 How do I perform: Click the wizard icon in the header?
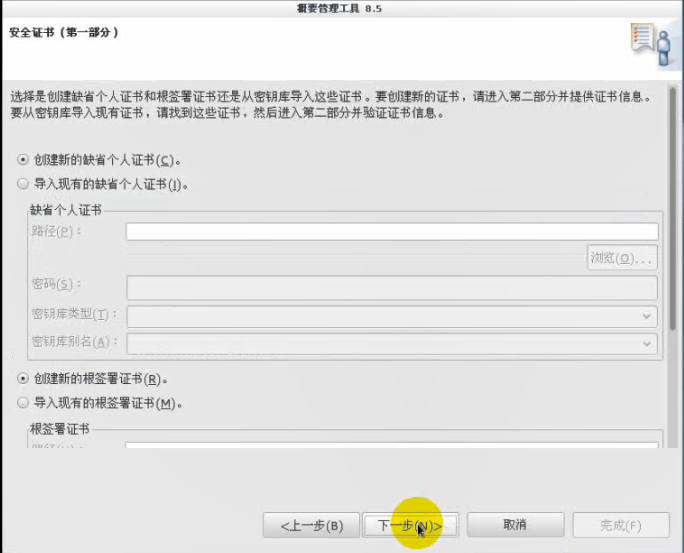click(649, 43)
